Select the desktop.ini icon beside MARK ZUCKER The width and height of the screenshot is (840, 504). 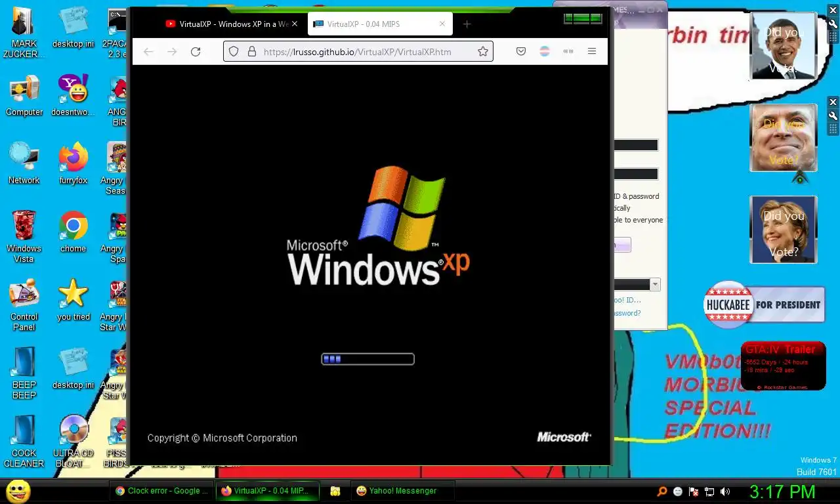(73, 27)
